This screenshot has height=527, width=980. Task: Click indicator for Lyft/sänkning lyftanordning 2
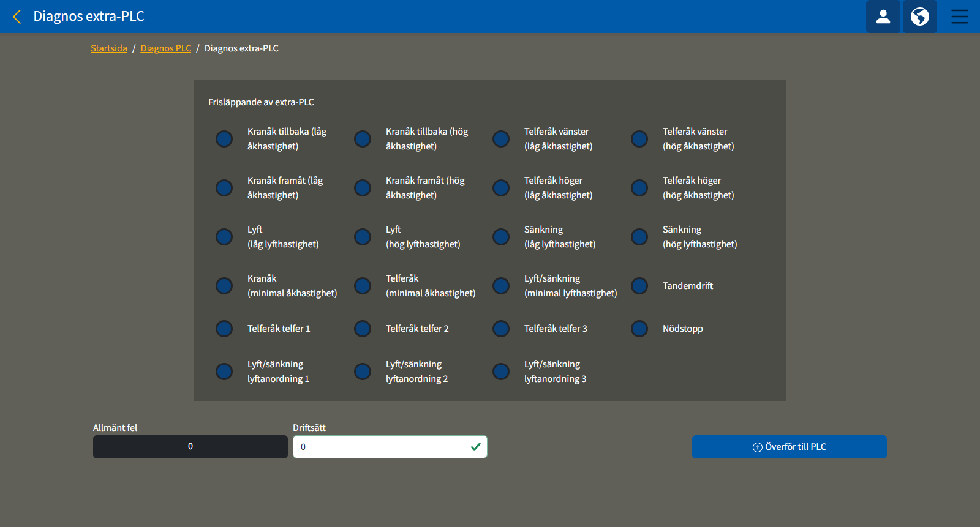pos(363,372)
